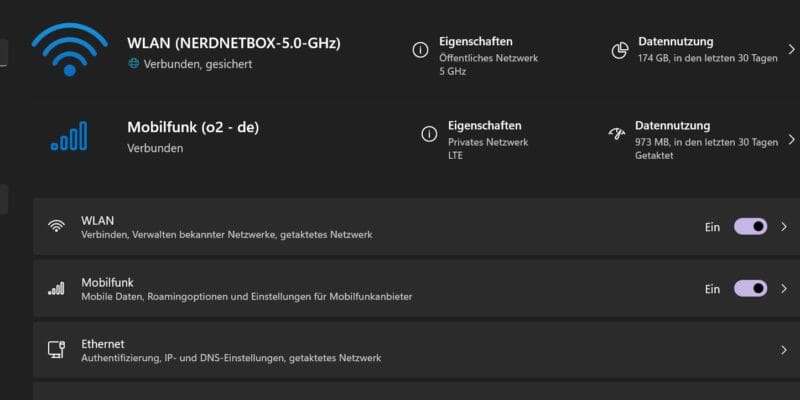Screen dimensions: 800x400
Task: Click the Mobilfunk signal bars icon
Action: pos(69,136)
